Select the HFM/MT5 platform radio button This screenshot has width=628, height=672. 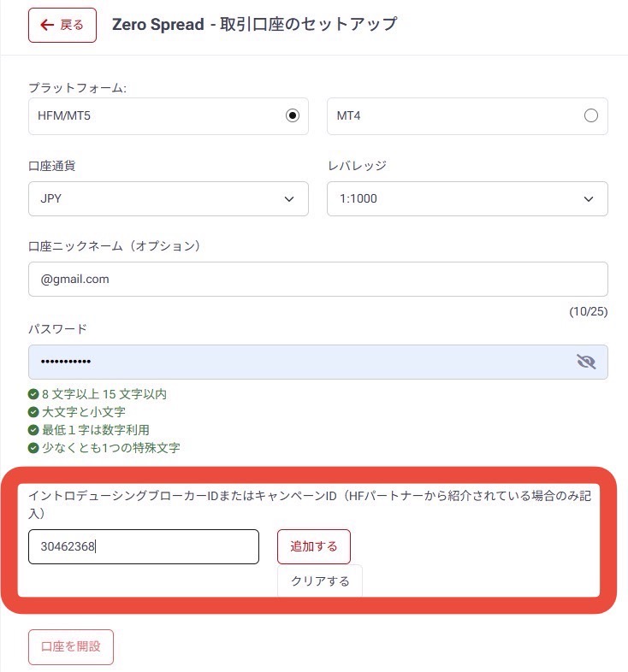point(293,116)
